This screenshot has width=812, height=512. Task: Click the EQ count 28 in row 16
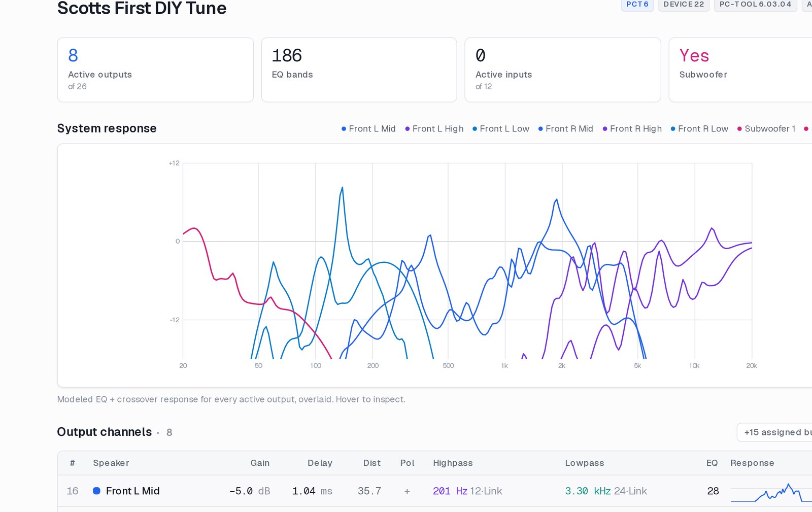click(713, 491)
